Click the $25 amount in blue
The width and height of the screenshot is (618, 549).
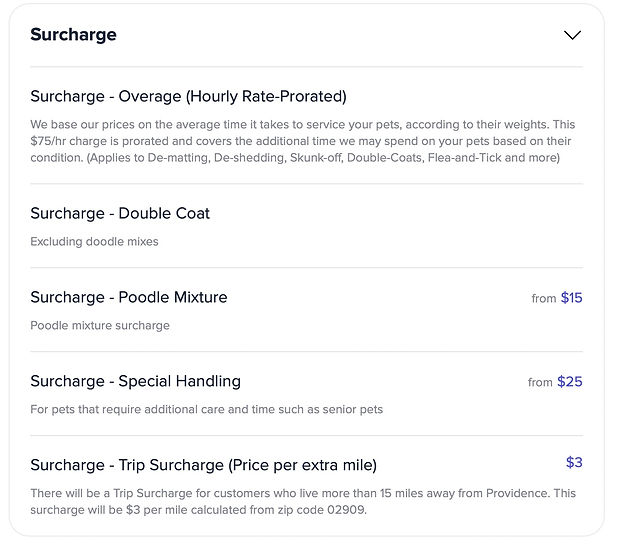click(570, 382)
